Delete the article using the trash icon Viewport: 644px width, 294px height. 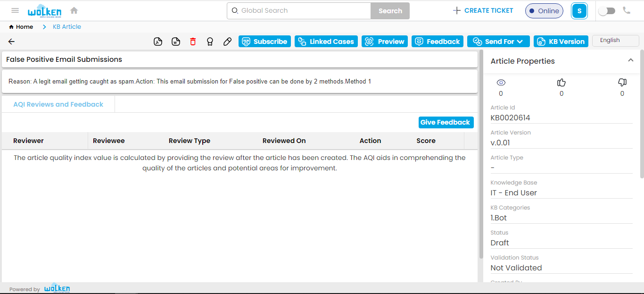click(x=193, y=42)
